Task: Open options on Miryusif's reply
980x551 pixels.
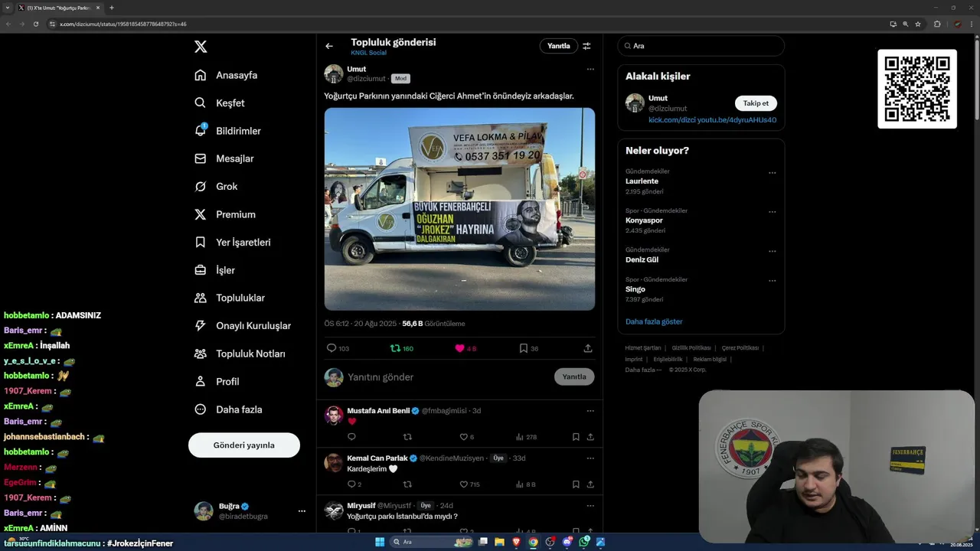Action: (x=590, y=506)
